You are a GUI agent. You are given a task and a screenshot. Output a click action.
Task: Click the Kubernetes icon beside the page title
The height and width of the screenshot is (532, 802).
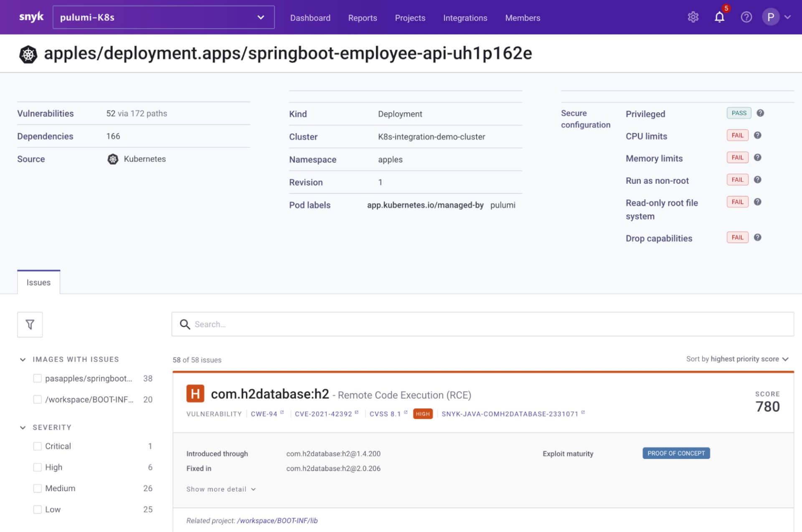28,54
